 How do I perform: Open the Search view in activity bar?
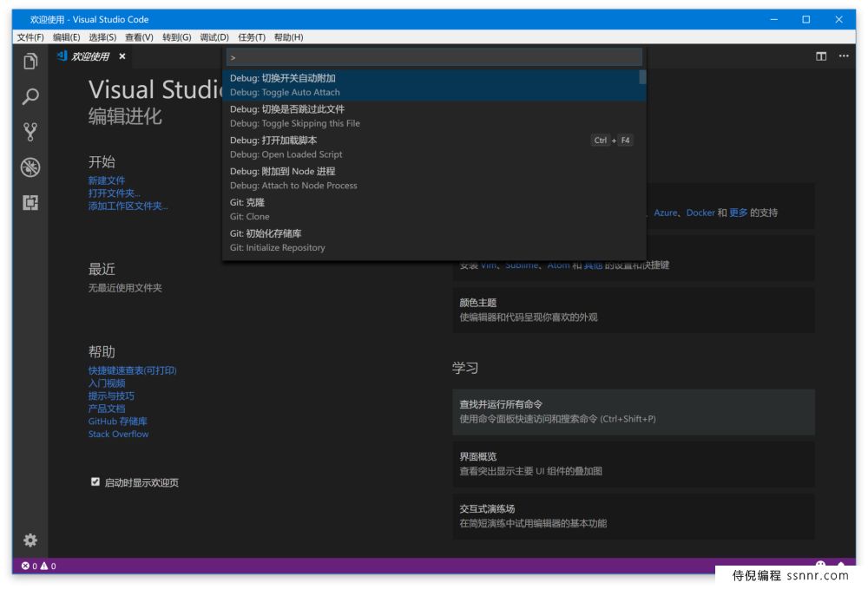pyautogui.click(x=30, y=96)
